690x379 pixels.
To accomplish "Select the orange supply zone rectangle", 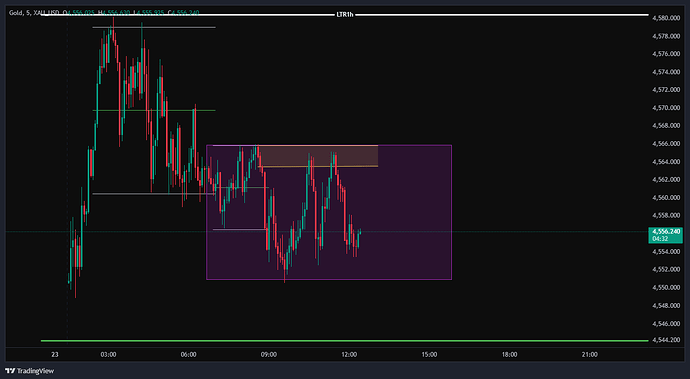I will click(318, 156).
